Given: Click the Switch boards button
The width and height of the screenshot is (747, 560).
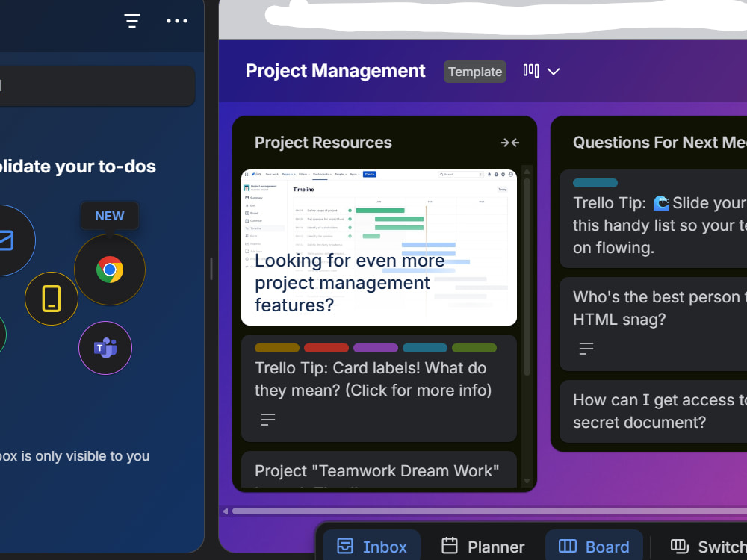Looking at the screenshot, I should pyautogui.click(x=707, y=547).
